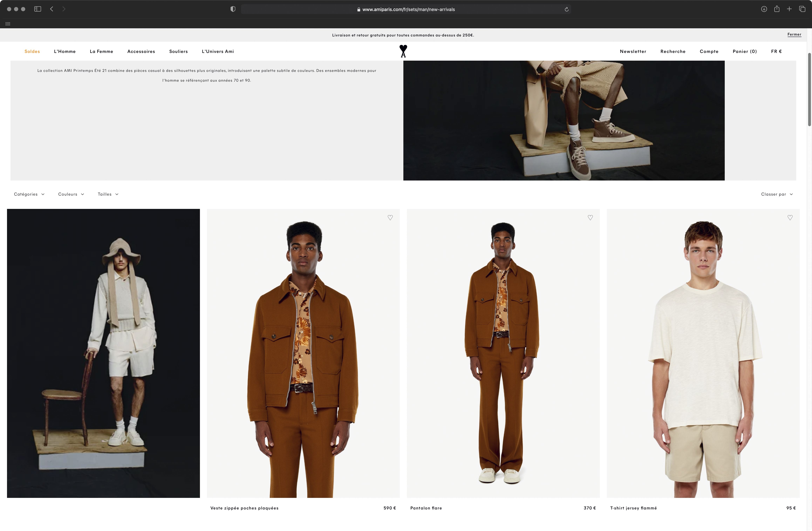Open the Soldes menu
This screenshot has height=531, width=812.
pyautogui.click(x=32, y=52)
